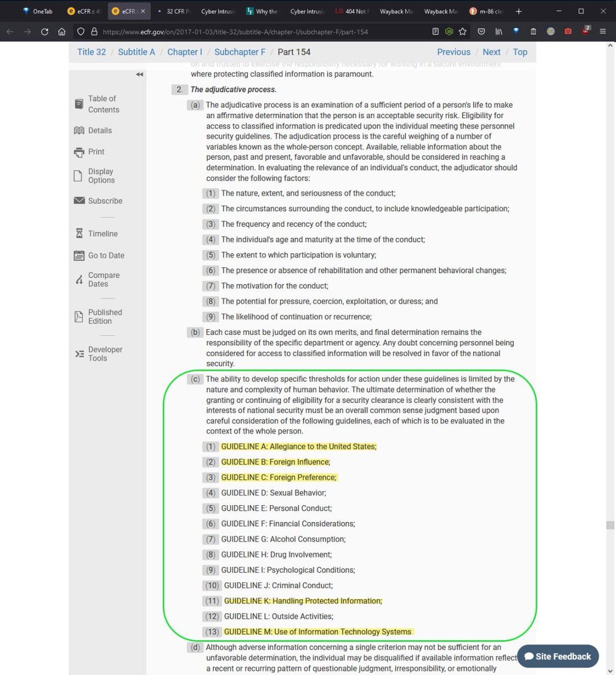616x675 pixels.
Task: Open Display Options in the sidebar
Action: [101, 175]
